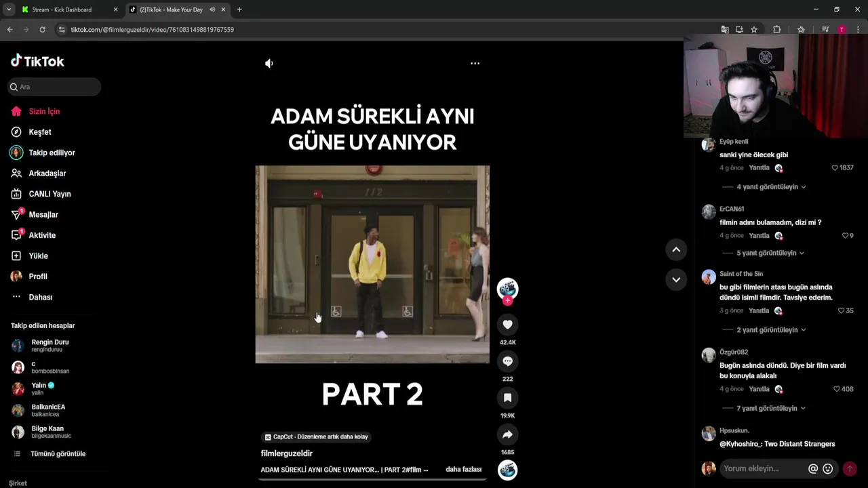Open the Chrome extensions puzzle icon

coord(777,30)
